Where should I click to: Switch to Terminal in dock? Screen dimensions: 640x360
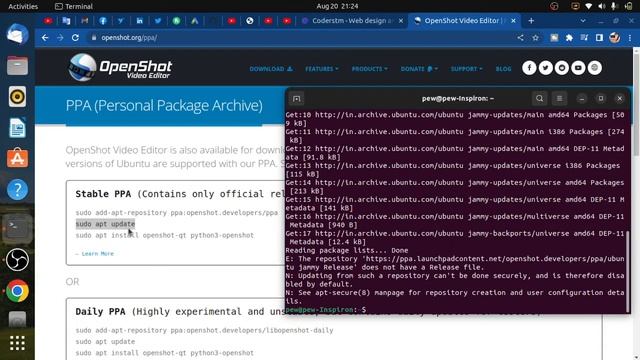pyautogui.click(x=17, y=227)
